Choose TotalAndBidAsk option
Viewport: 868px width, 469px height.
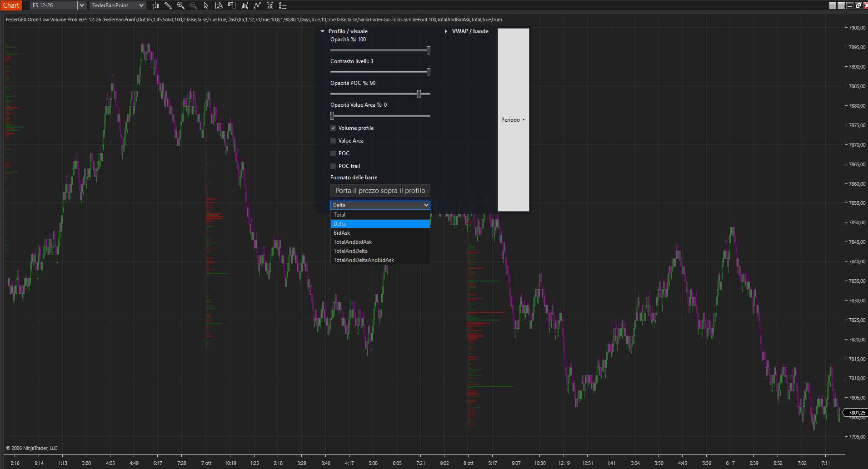click(x=380, y=242)
